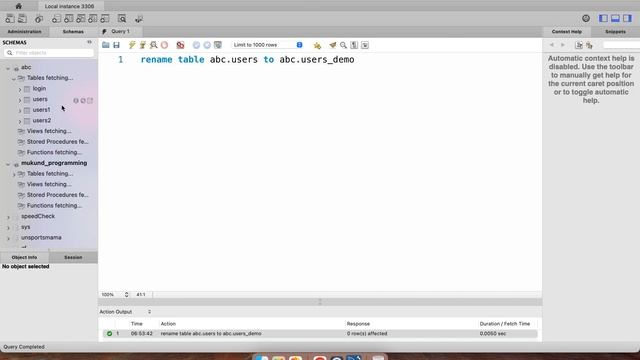Expand the users1 table
Screen dimensions: 640x360
(20, 111)
